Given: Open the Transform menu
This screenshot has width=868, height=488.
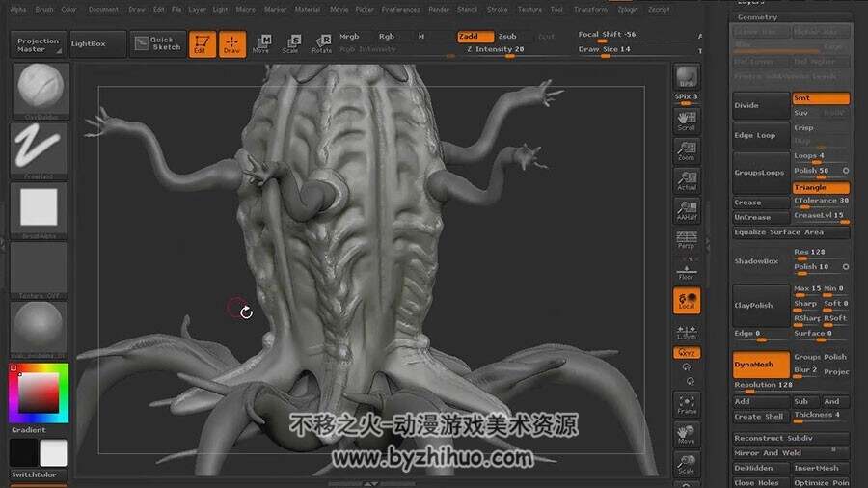Looking at the screenshot, I should (590, 10).
